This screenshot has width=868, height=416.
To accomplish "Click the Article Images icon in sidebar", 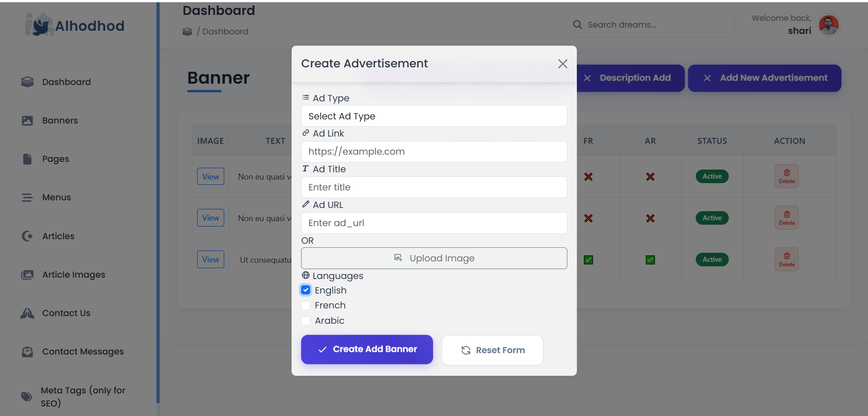I will click(x=27, y=275).
